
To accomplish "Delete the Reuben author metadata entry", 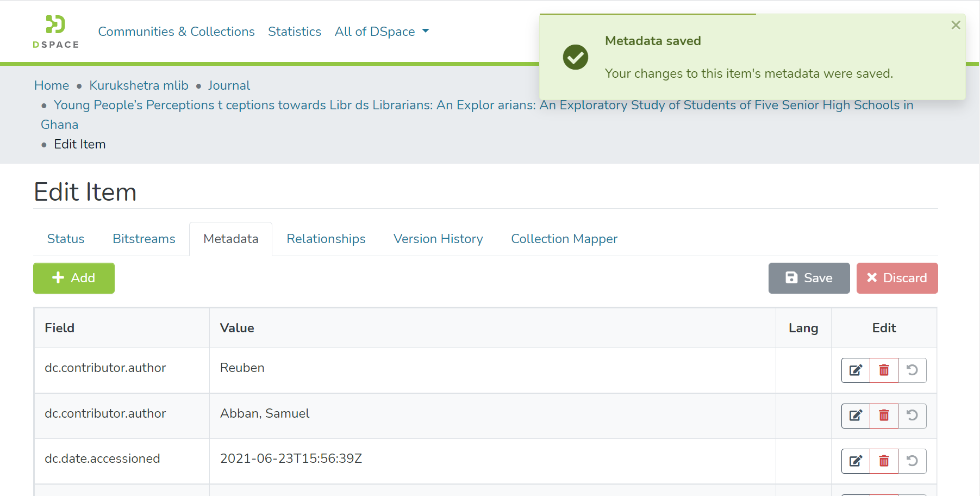I will pyautogui.click(x=884, y=370).
